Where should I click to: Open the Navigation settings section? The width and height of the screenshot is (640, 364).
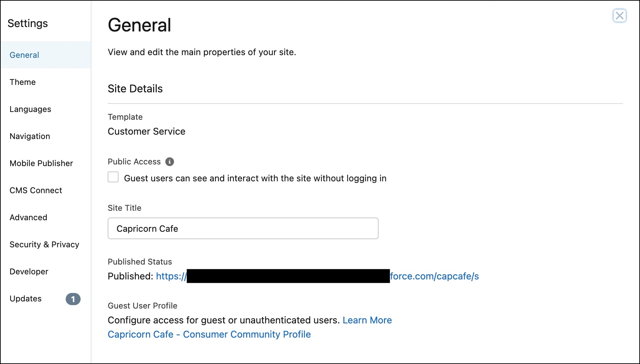[x=29, y=136]
